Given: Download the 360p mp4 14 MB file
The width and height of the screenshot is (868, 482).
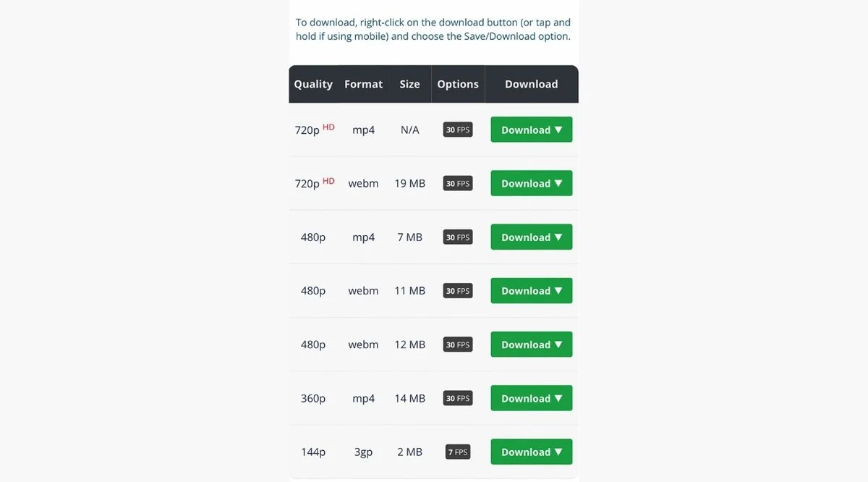Looking at the screenshot, I should [532, 398].
